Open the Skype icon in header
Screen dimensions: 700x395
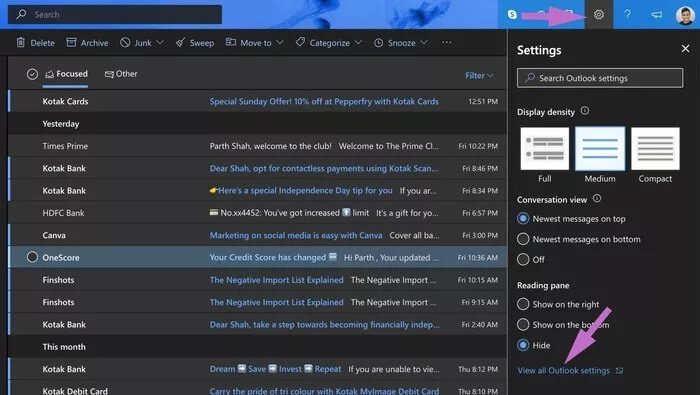click(512, 15)
